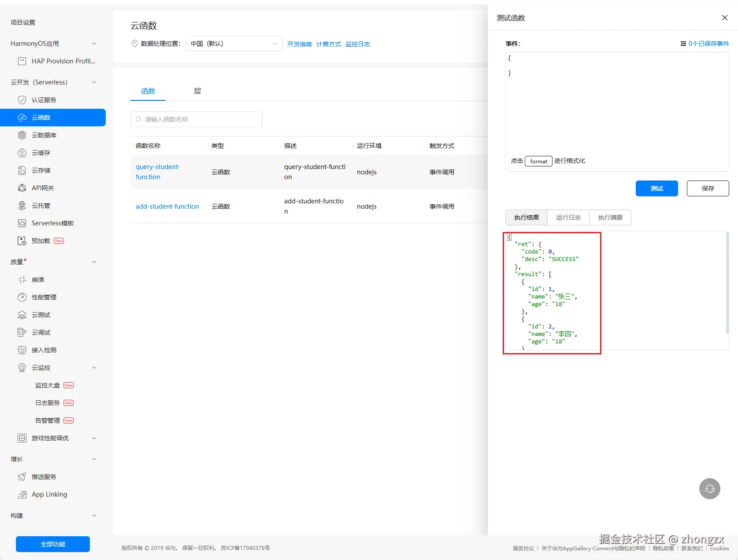
Task: Open the customer support headset bubble
Action: click(x=710, y=489)
